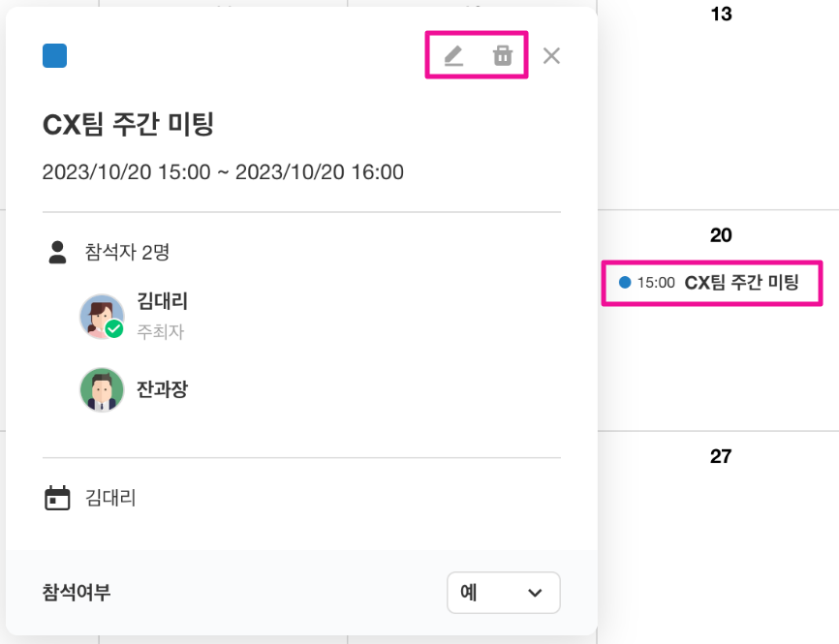Screen dimensions: 839x644
Task: Click 김대리's profile avatar
Action: [x=101, y=316]
